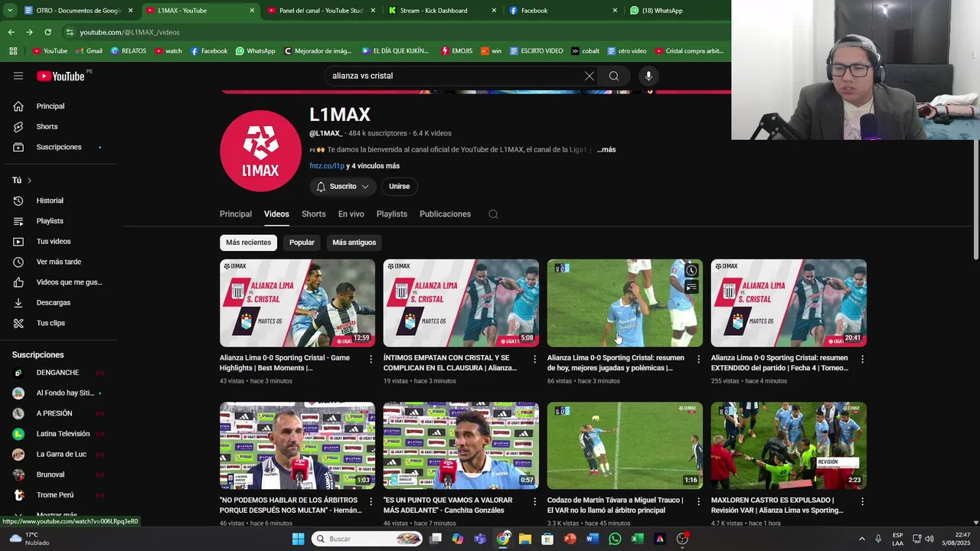Switch to Kick Dashboard browser tab
The height and width of the screenshot is (551, 980).
pos(440,11)
